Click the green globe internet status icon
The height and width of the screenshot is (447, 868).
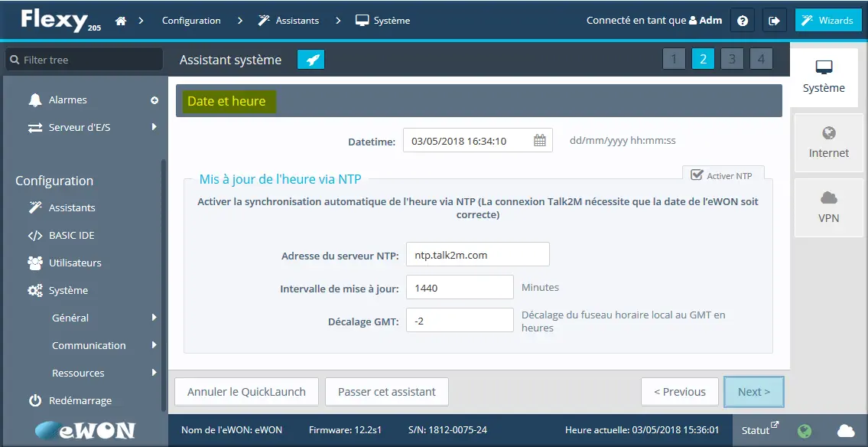805,430
